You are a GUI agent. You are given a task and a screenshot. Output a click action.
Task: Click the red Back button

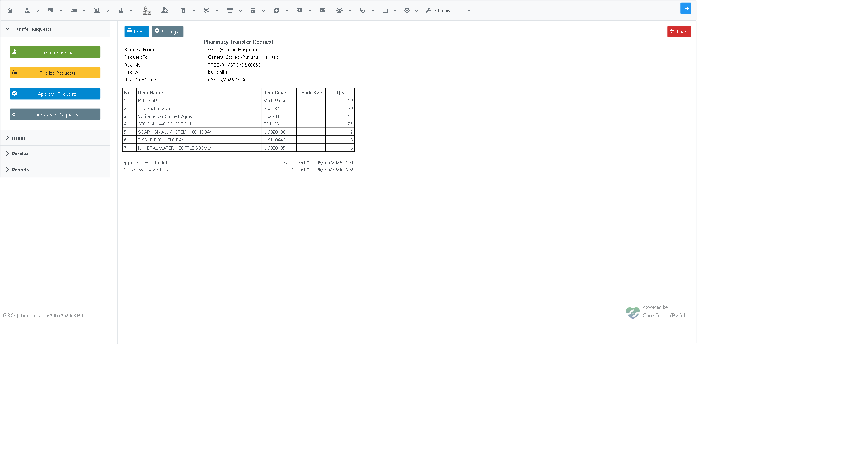pyautogui.click(x=679, y=32)
